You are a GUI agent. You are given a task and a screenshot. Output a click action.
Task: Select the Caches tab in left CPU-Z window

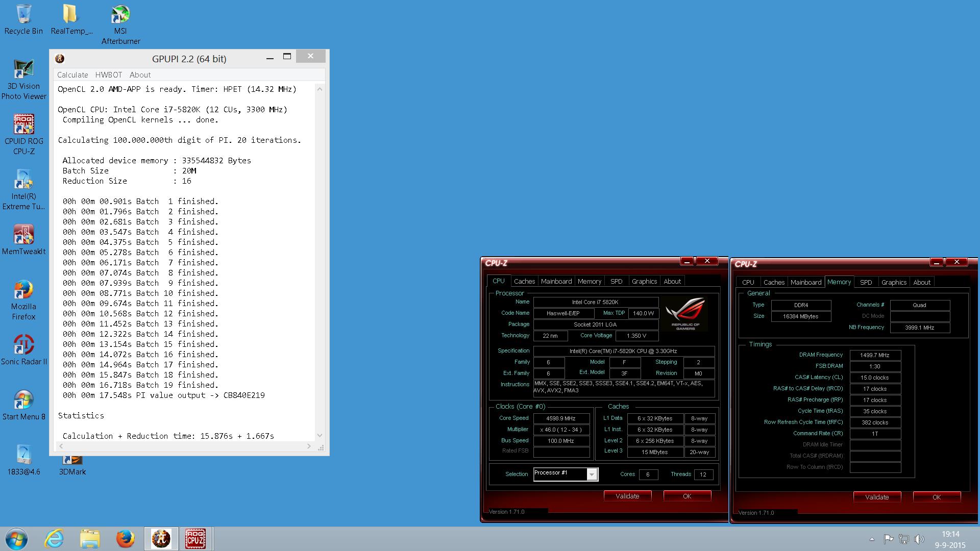click(524, 281)
